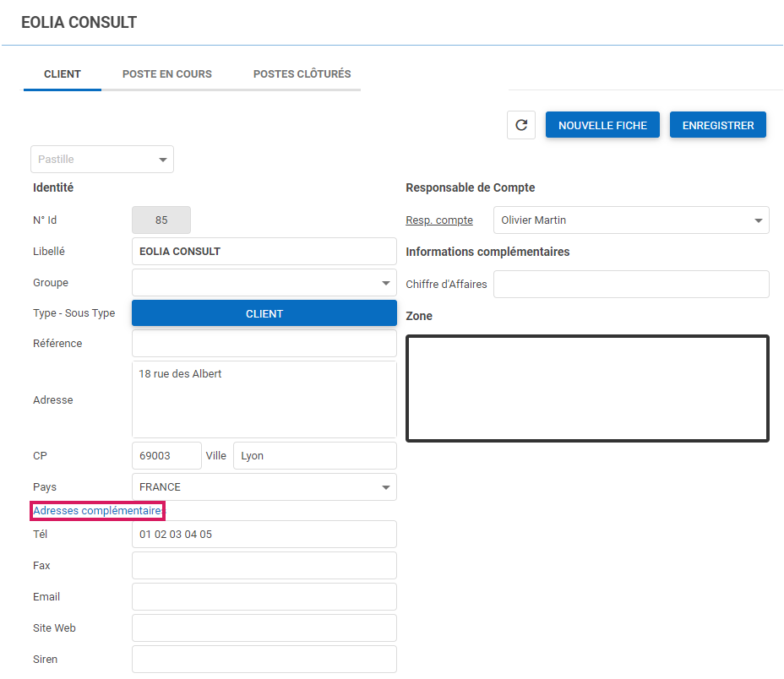Focus the Chiffre d'Affaires field

coord(631,285)
